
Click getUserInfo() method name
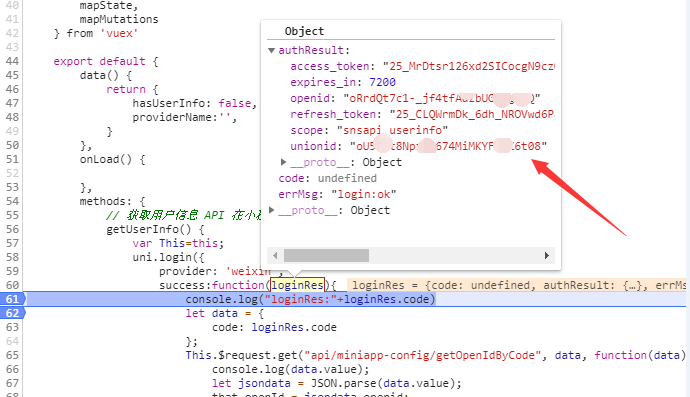click(x=149, y=229)
